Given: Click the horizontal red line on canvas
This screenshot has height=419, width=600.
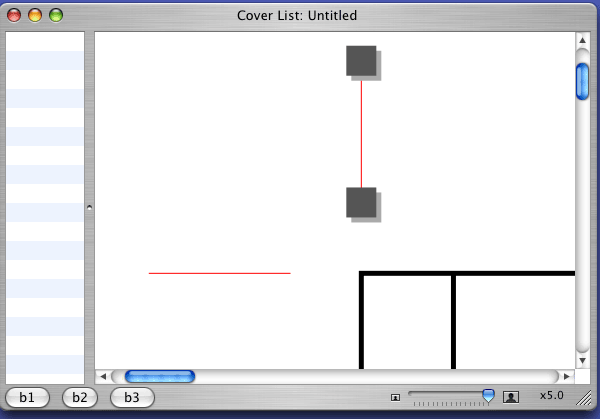Looking at the screenshot, I should tap(219, 273).
